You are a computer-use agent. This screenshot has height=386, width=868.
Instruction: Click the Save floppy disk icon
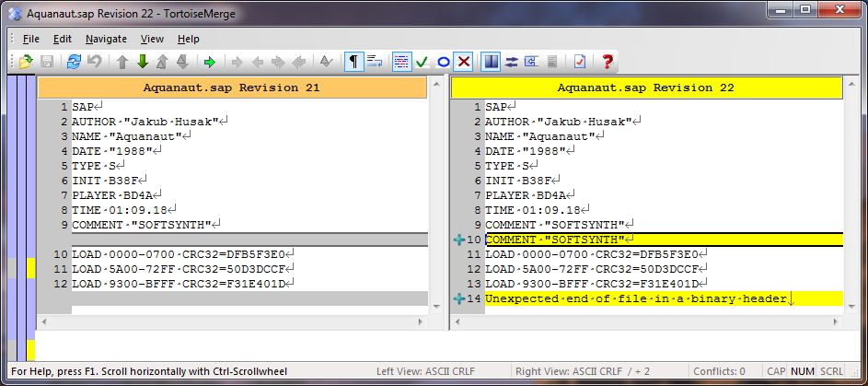coord(47,62)
